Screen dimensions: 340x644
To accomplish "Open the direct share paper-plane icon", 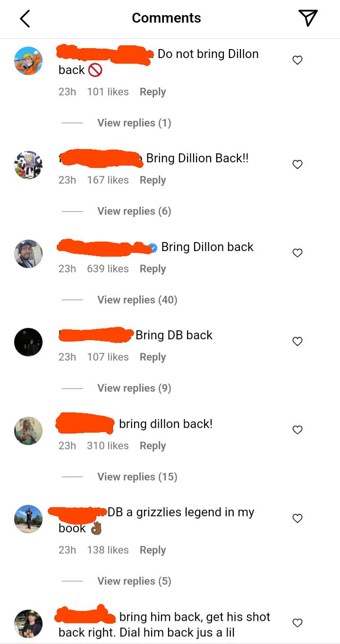I will pos(308,18).
